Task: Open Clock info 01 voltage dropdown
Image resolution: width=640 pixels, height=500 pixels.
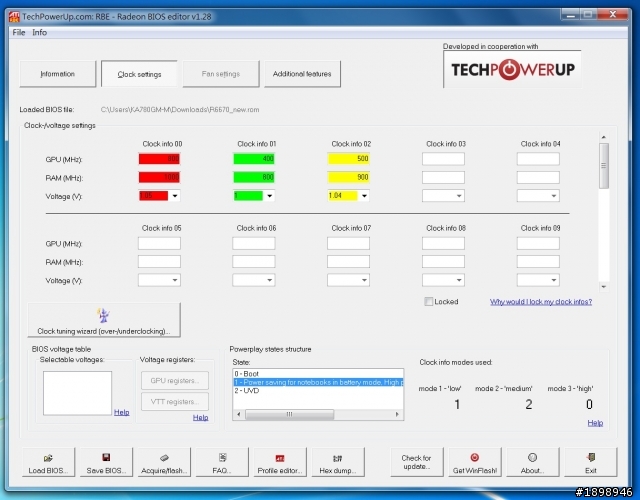Action: click(269, 196)
